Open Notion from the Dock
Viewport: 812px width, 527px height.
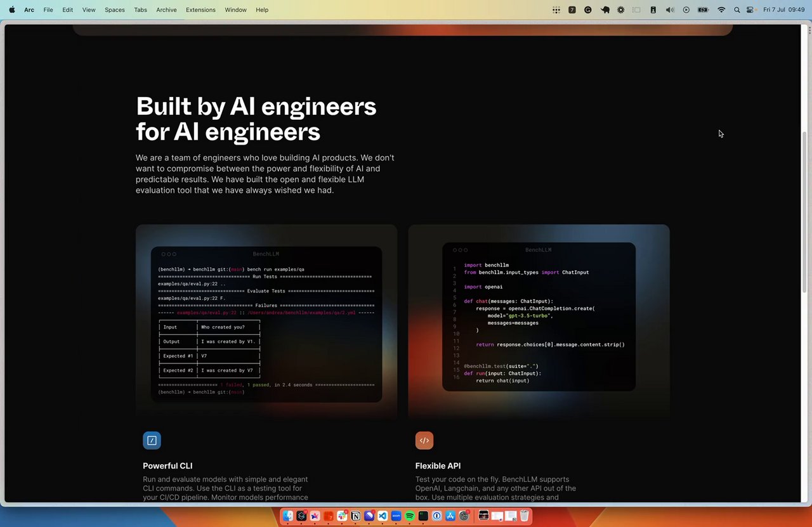tap(356, 516)
